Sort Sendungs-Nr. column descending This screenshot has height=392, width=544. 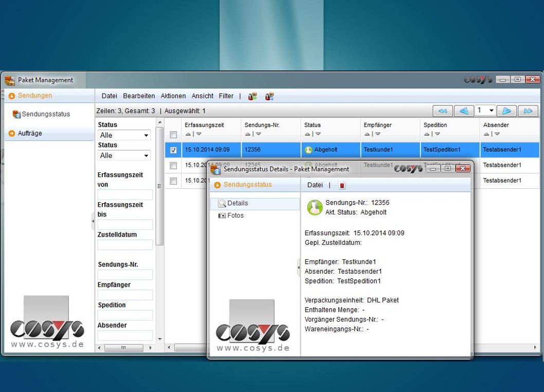point(259,134)
